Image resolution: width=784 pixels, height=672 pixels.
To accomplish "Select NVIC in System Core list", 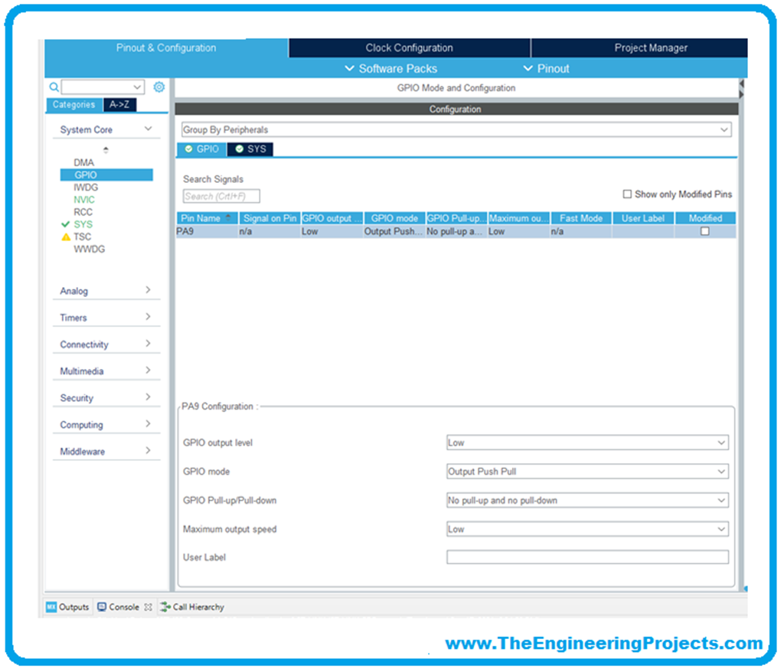I will point(84,200).
